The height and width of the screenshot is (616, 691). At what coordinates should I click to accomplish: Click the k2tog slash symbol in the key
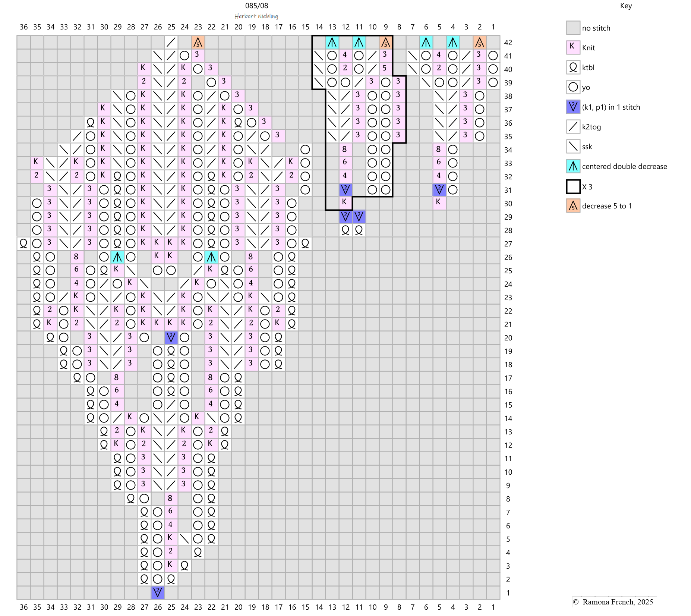coord(573,127)
